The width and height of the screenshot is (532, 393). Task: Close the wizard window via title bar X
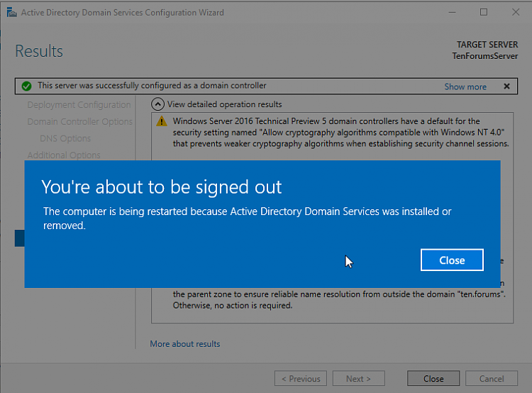[x=516, y=12]
